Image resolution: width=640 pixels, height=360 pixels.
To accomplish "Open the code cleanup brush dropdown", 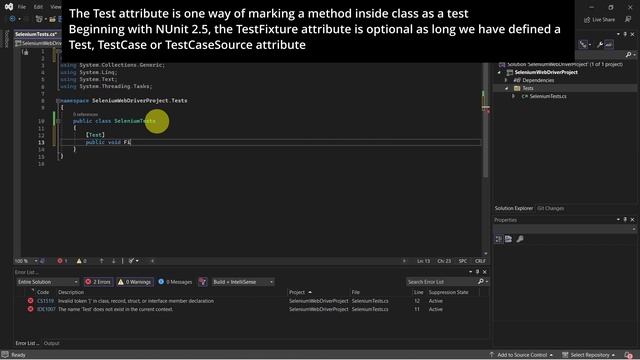I will pos(133,261).
